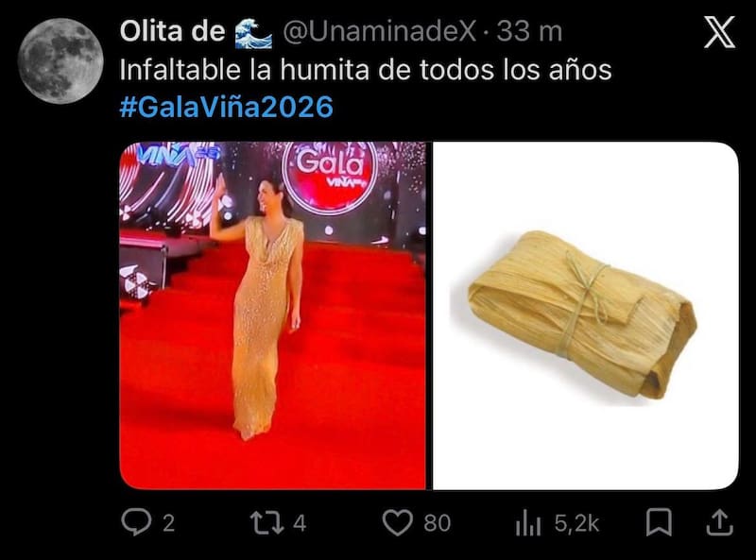Image resolution: width=756 pixels, height=560 pixels.
Task: Open view analytics bar chart icon
Action: coord(527,523)
